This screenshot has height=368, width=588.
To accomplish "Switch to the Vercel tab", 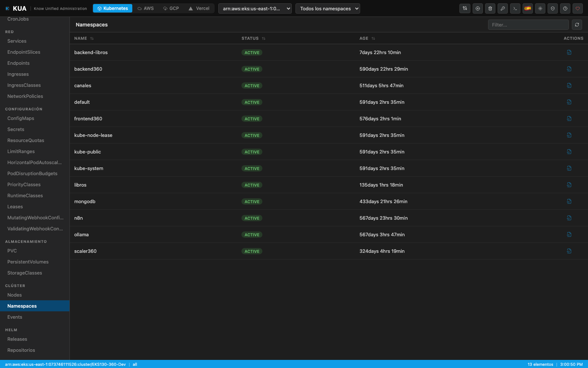I will [x=199, y=8].
